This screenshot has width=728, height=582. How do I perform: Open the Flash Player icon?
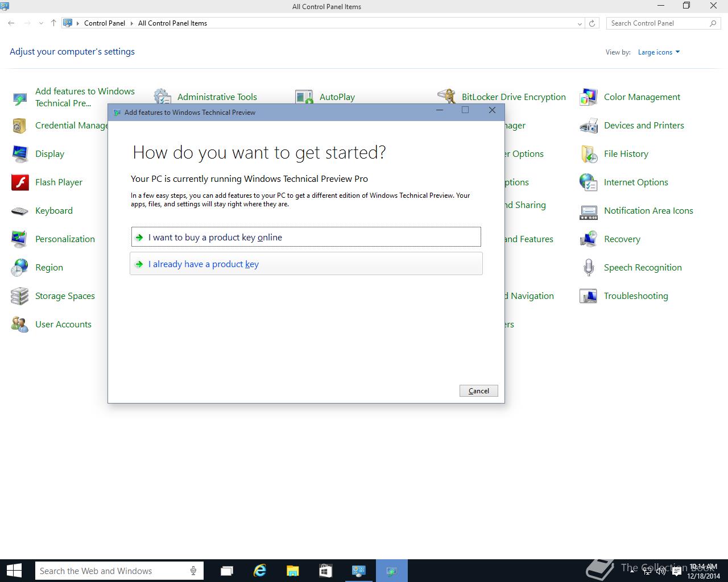[20, 182]
